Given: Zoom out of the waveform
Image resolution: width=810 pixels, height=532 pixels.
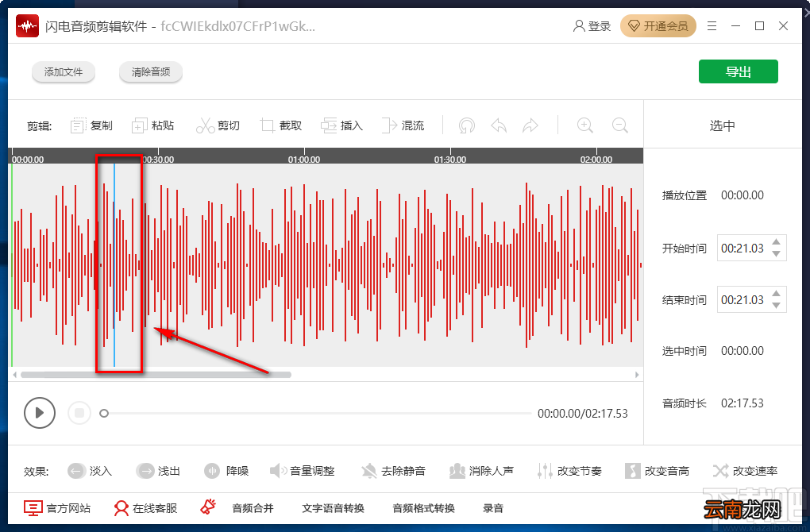Looking at the screenshot, I should pos(619,125).
